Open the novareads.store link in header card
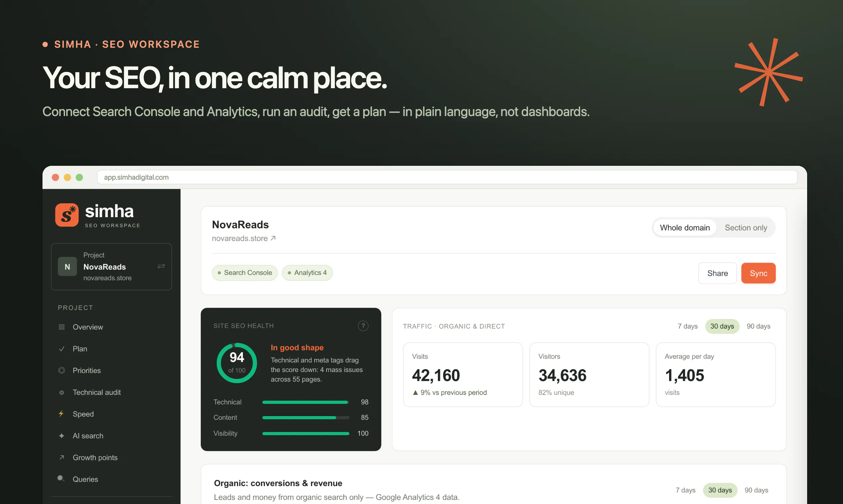This screenshot has height=504, width=843. click(x=244, y=238)
